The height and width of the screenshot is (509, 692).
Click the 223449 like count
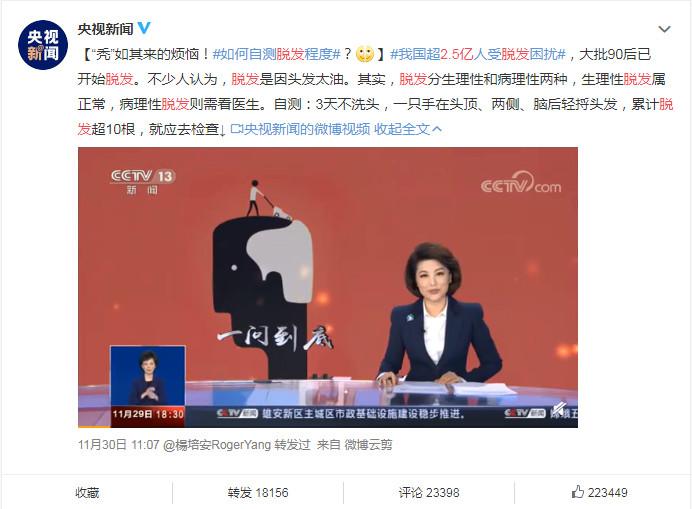(607, 492)
